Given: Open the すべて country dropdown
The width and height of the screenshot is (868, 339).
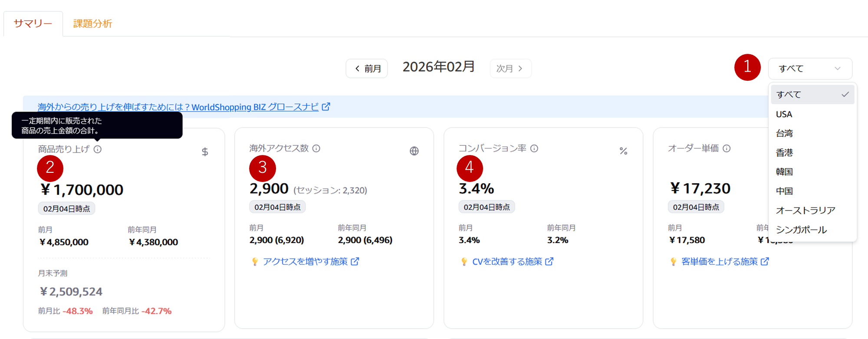Looking at the screenshot, I should [810, 69].
